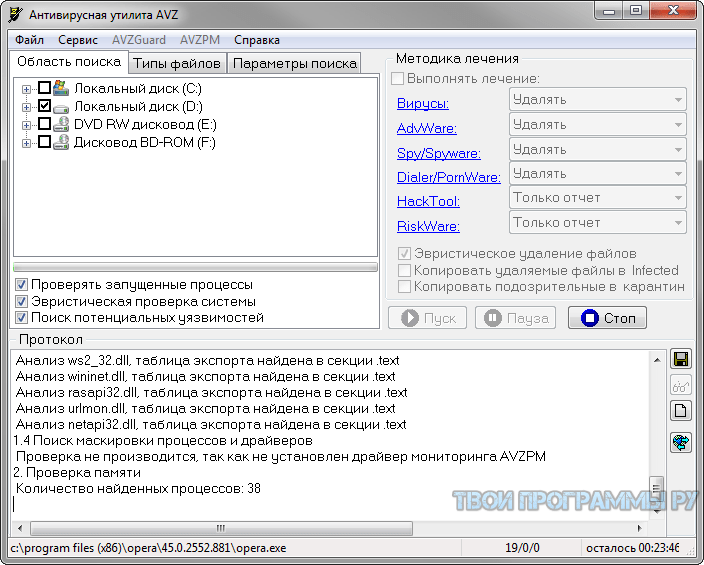Viewport: 704px width, 565px height.
Task: Open the RiskWare action dropdown
Action: tap(597, 223)
